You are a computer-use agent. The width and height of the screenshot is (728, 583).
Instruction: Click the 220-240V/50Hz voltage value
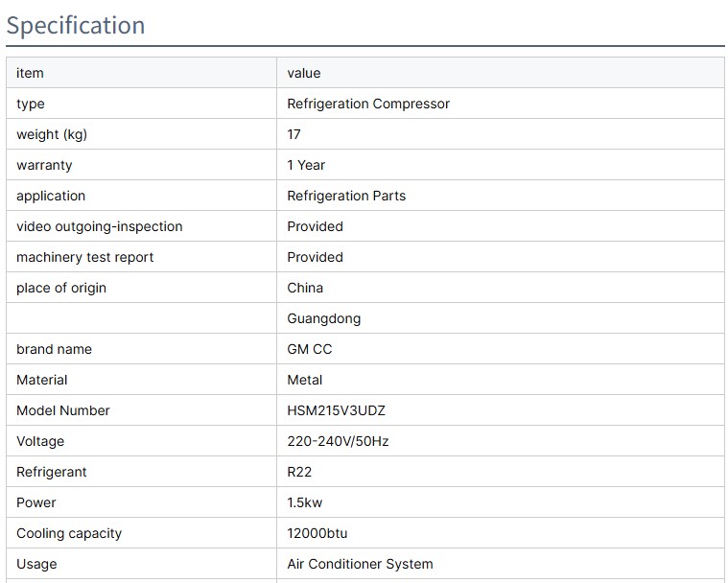coord(338,441)
